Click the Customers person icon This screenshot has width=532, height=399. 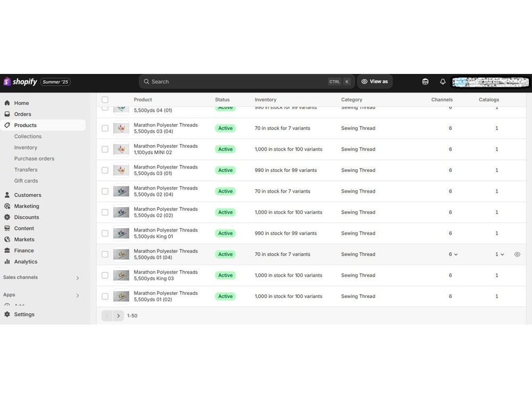tap(7, 195)
